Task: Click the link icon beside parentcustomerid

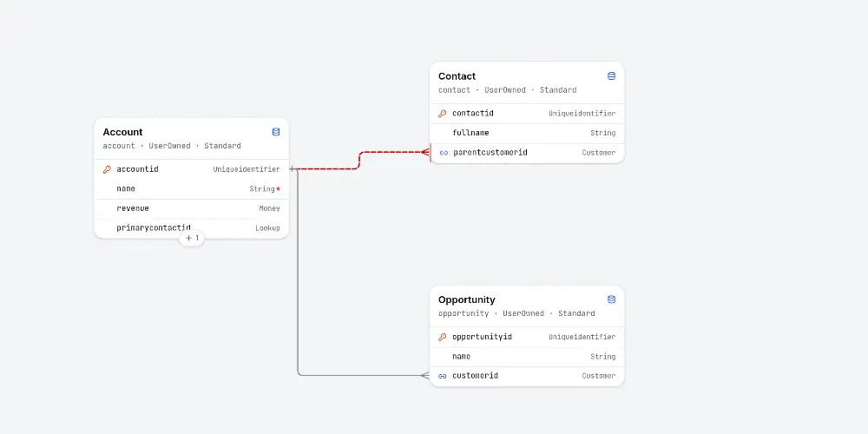Action: (444, 153)
